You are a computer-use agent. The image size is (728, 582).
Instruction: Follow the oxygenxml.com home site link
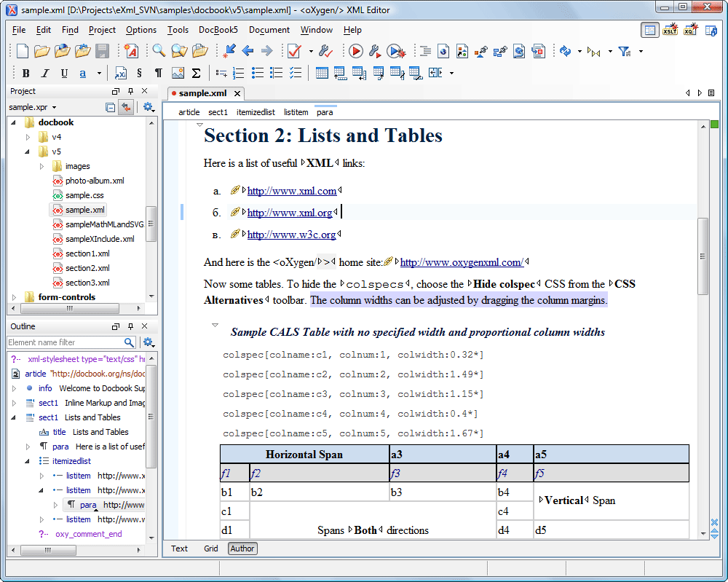click(x=462, y=262)
